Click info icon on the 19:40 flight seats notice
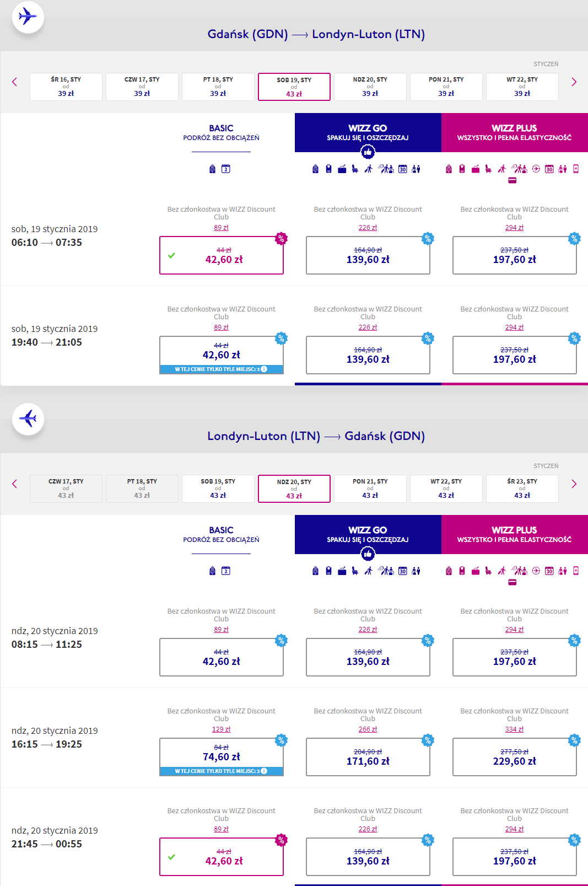 [264, 369]
